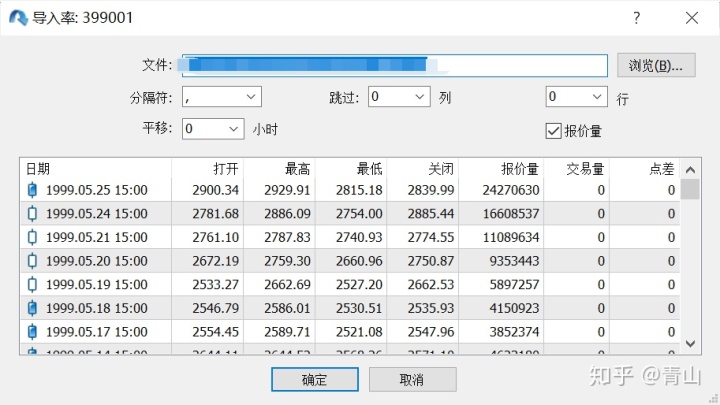The height and width of the screenshot is (405, 720).
Task: Click high price 2929.91
Action: click(x=287, y=190)
